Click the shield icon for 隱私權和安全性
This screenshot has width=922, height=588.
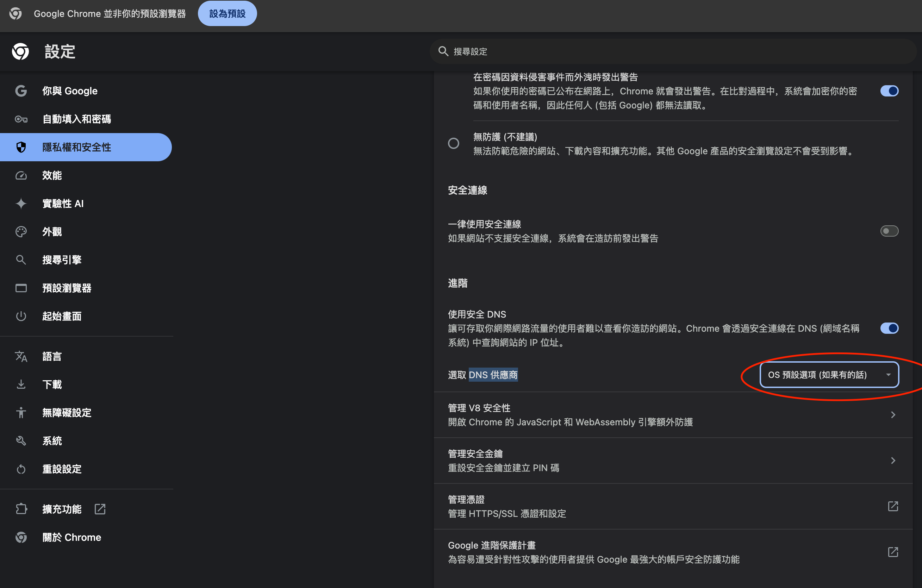(x=21, y=147)
